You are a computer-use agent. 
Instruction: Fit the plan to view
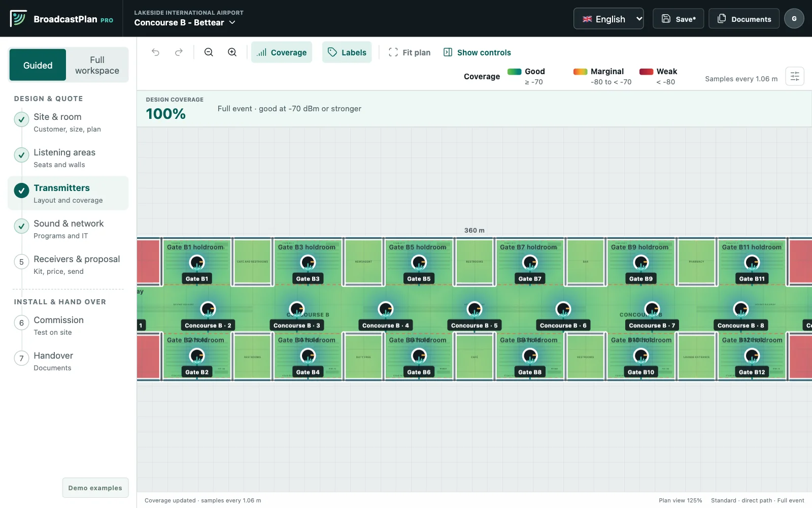pos(409,52)
